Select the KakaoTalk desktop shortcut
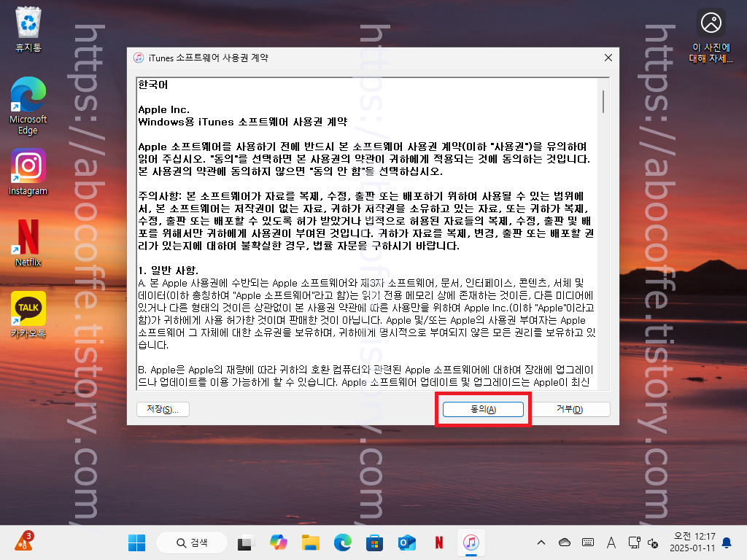Screen dimensions: 747x560 point(28,314)
